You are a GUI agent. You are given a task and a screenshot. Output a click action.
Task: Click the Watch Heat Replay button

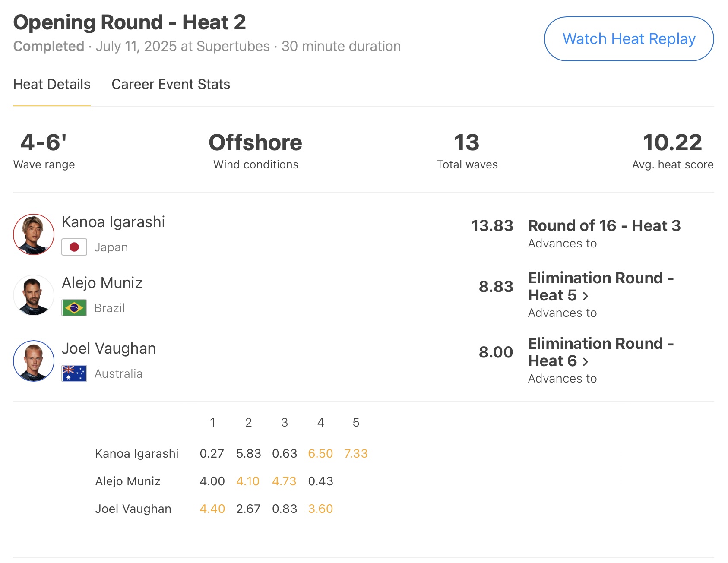coord(628,39)
